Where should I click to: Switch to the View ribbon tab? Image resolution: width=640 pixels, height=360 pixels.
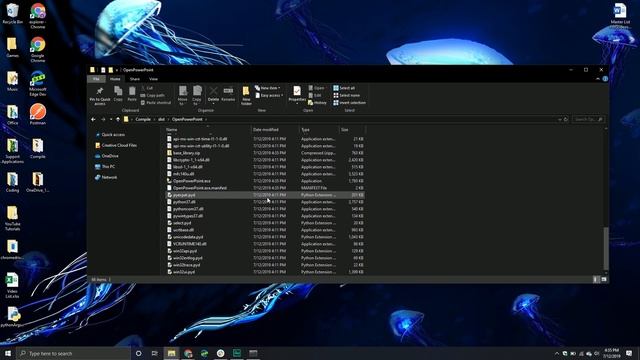(x=153, y=79)
